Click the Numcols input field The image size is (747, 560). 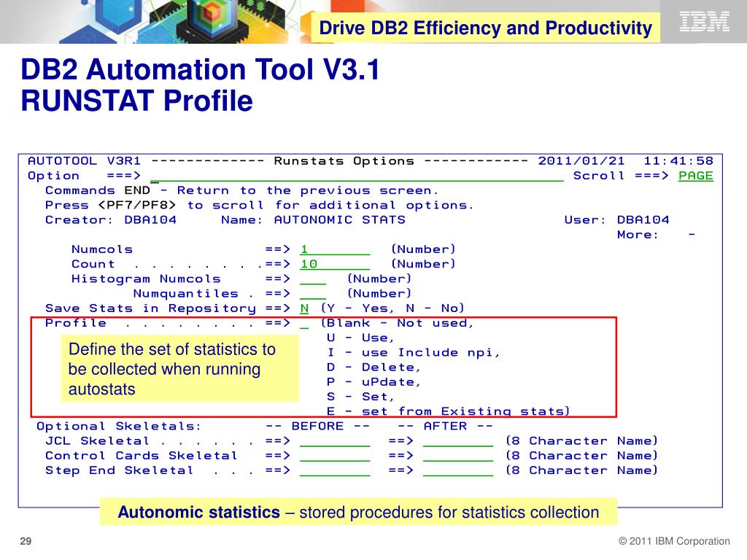point(335,249)
